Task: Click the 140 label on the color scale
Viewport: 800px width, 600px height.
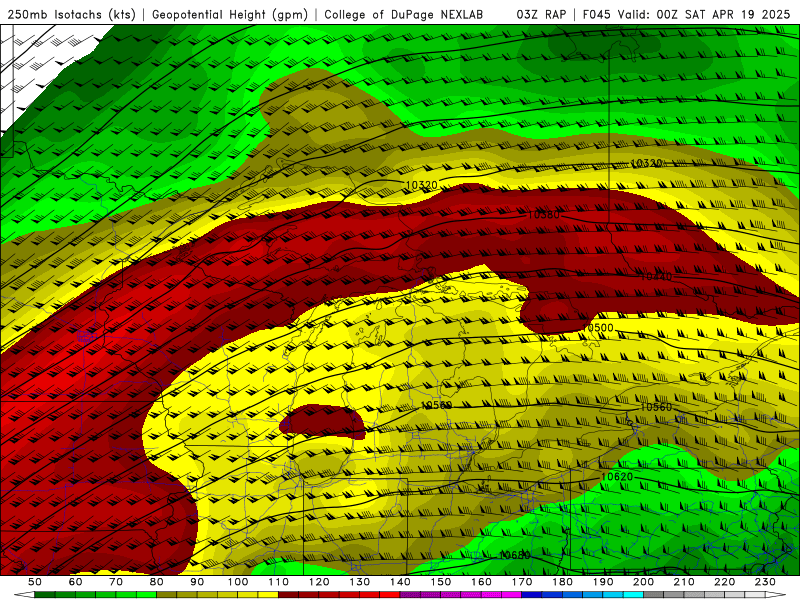Action: click(400, 582)
